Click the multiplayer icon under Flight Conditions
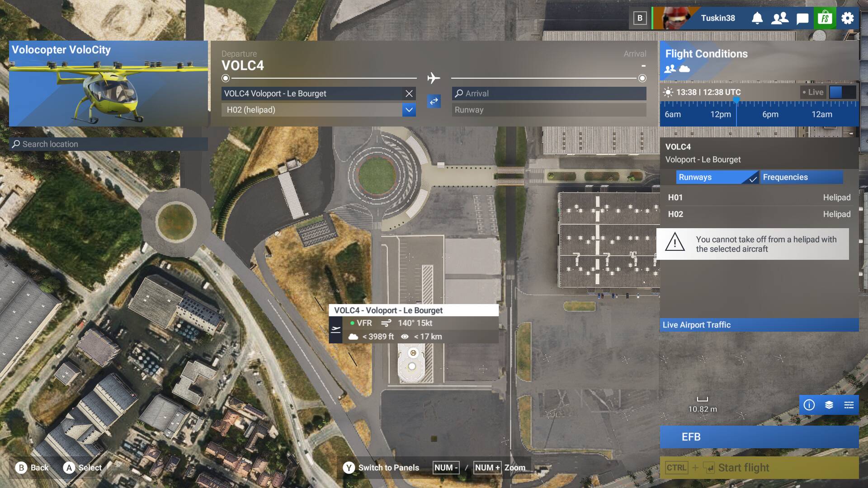Viewport: 868px width, 488px height. [x=670, y=69]
